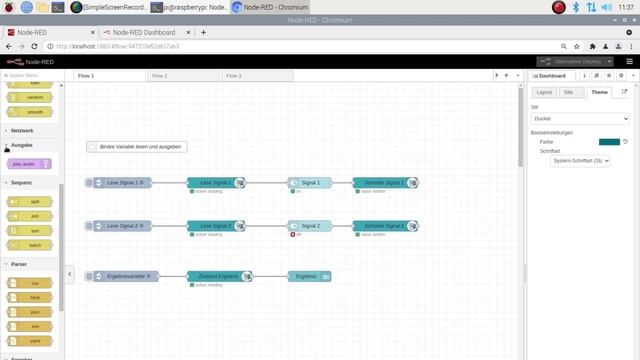Open Raspberry Pi applications menu
Viewport: 640px width, 360px height.
[9, 7]
